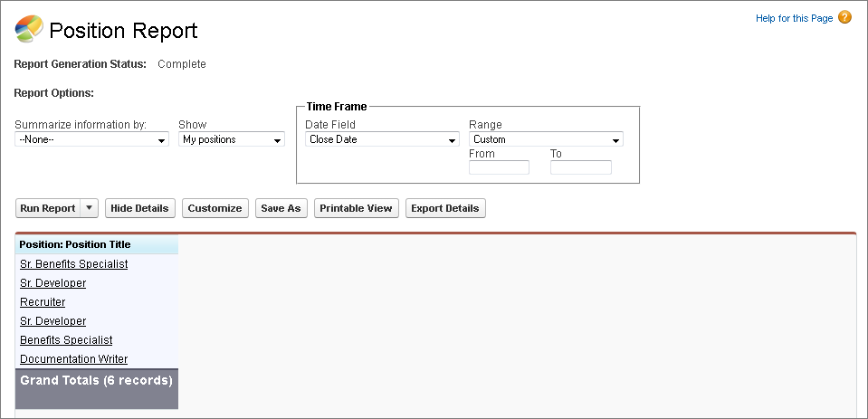Open the Range 'Custom' dropdown
This screenshot has width=868, height=419.
[x=546, y=139]
